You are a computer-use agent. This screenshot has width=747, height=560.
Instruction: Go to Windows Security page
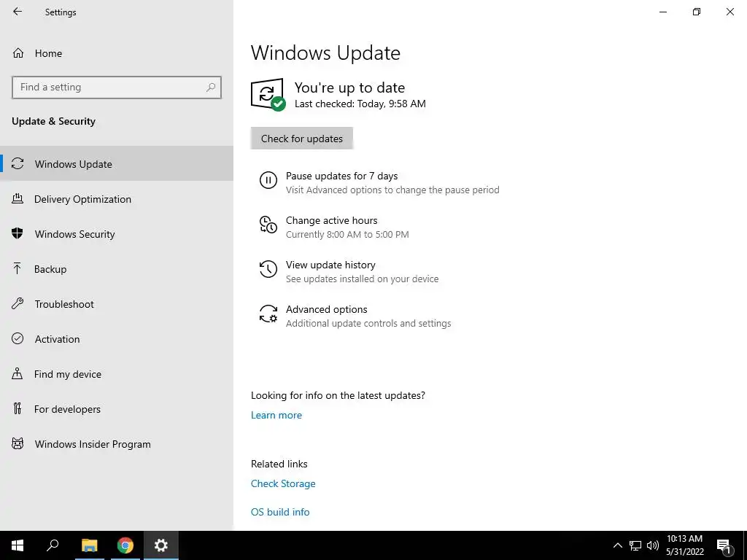[x=117, y=234]
